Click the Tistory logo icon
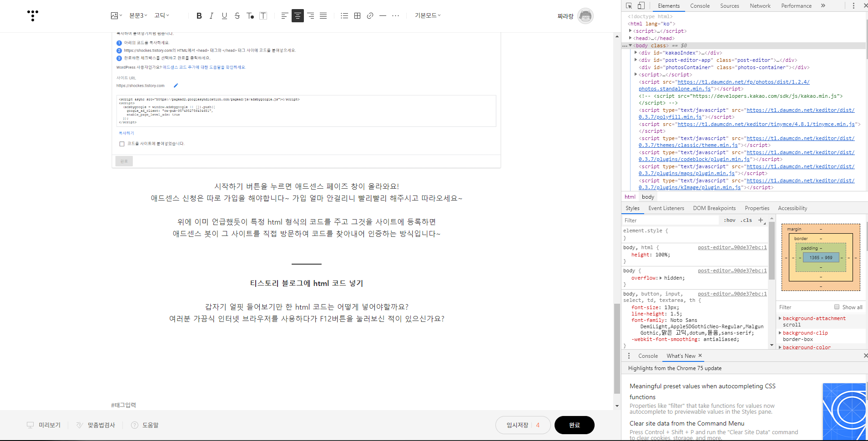The image size is (868, 441). tap(33, 15)
